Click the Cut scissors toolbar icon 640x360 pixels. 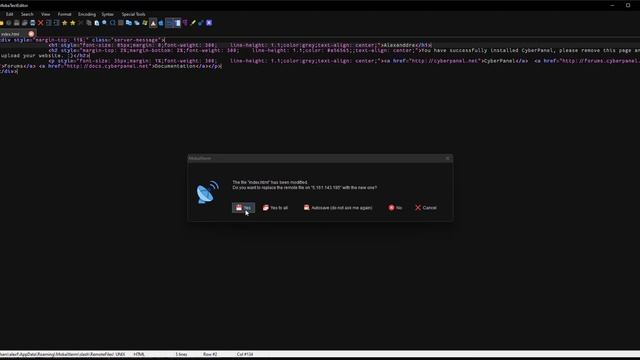tap(80, 23)
